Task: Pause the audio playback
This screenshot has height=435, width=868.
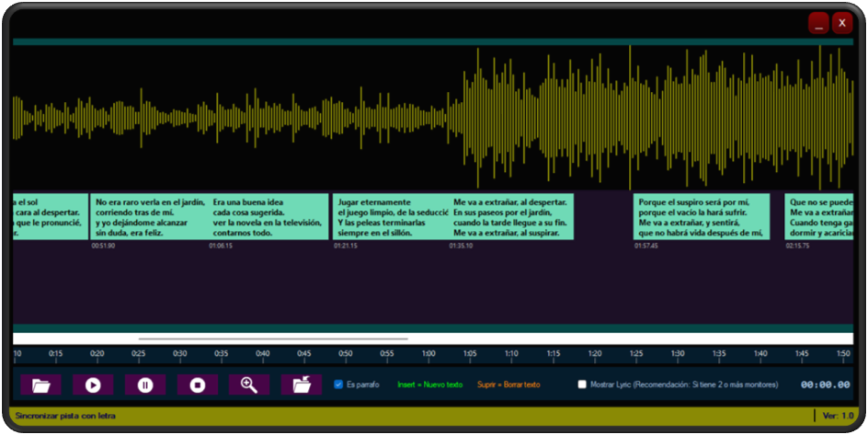Action: pos(145,385)
